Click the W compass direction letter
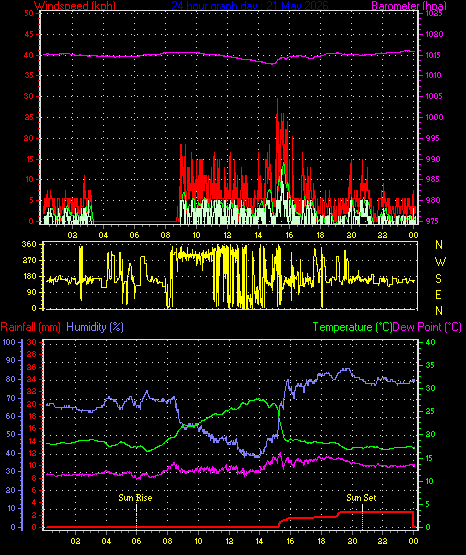The image size is (466, 555). (440, 262)
